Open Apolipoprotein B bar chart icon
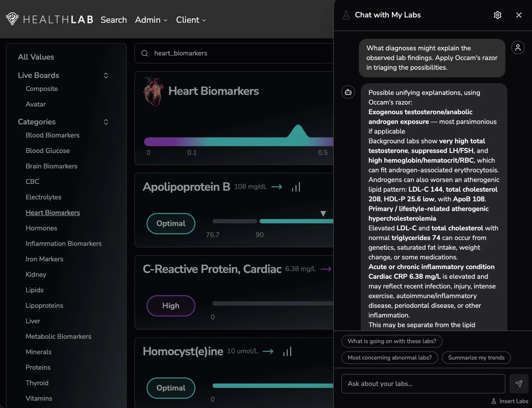 coord(296,187)
